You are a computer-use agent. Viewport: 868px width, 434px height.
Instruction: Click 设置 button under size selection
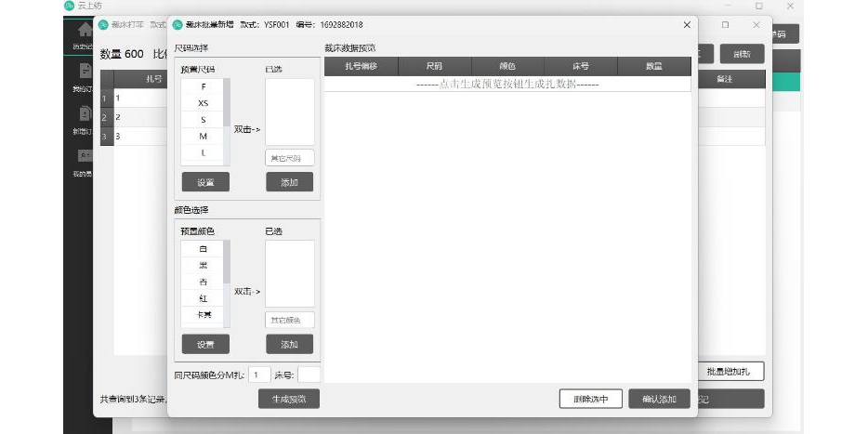tap(205, 182)
